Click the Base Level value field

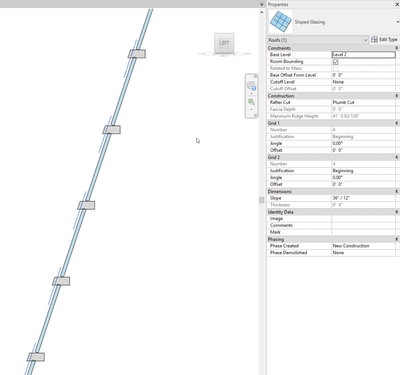363,55
